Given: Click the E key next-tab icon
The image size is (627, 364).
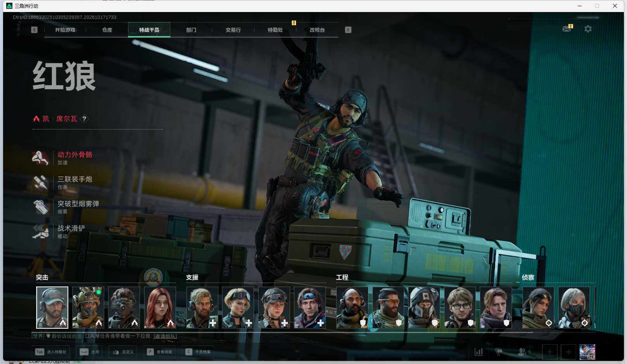Looking at the screenshot, I should tap(348, 30).
